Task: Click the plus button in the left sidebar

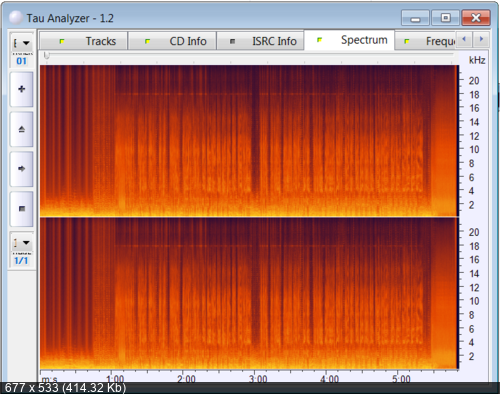Action: tap(22, 89)
